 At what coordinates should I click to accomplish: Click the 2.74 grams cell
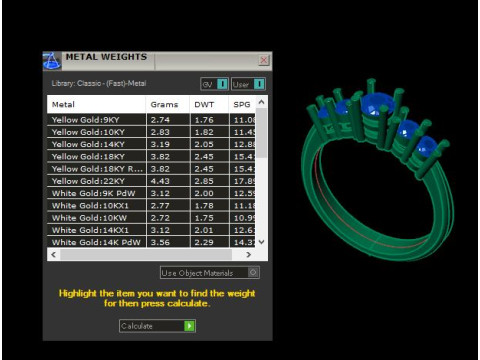[168, 120]
